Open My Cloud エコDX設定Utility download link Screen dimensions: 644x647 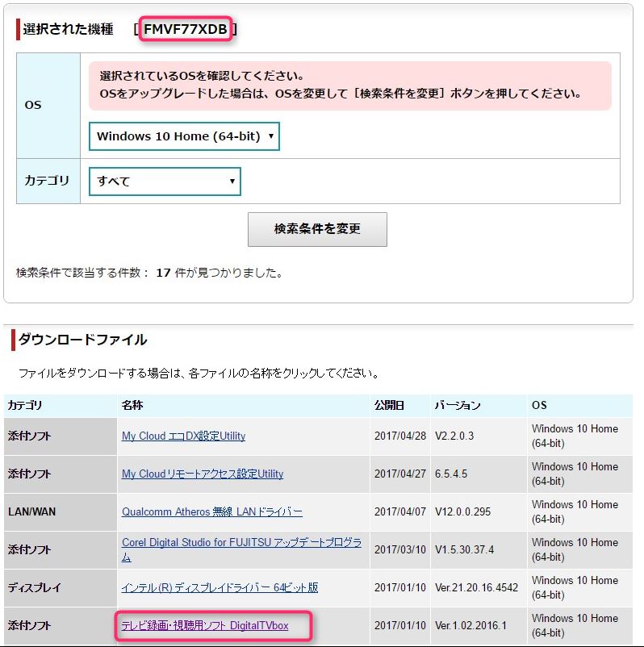click(x=183, y=436)
